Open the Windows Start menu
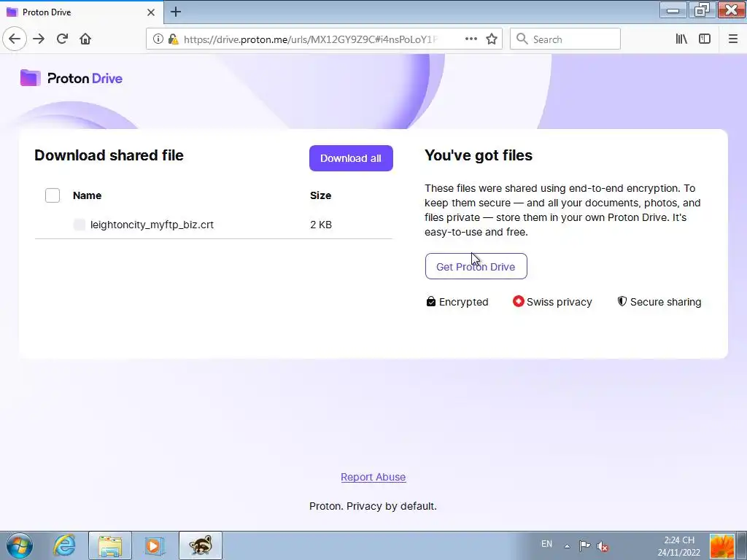This screenshot has height=560, width=747. pyautogui.click(x=20, y=545)
